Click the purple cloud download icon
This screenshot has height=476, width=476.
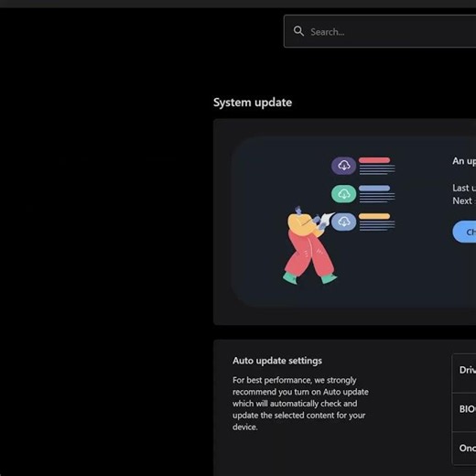tap(343, 166)
